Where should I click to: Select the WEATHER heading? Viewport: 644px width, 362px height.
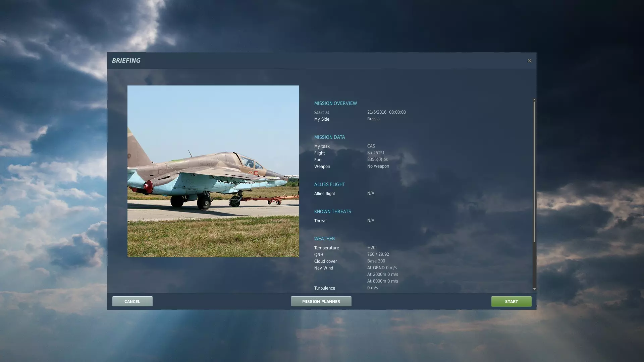(x=324, y=239)
